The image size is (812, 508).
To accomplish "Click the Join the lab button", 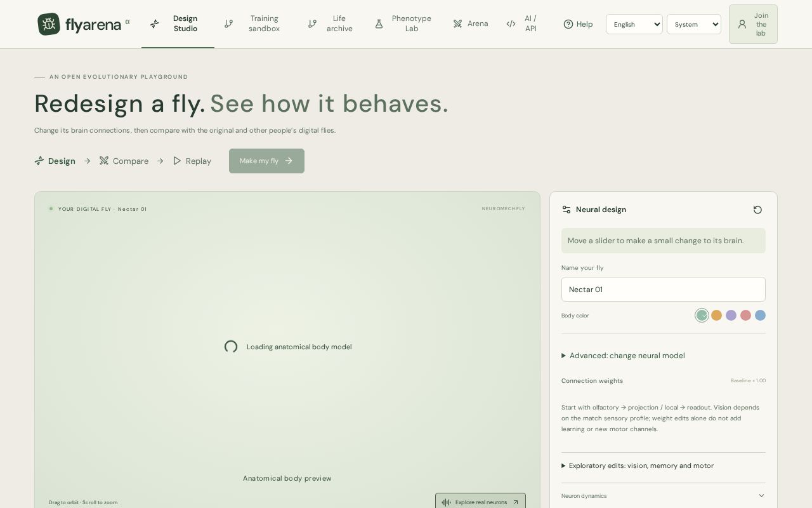I will tap(753, 24).
